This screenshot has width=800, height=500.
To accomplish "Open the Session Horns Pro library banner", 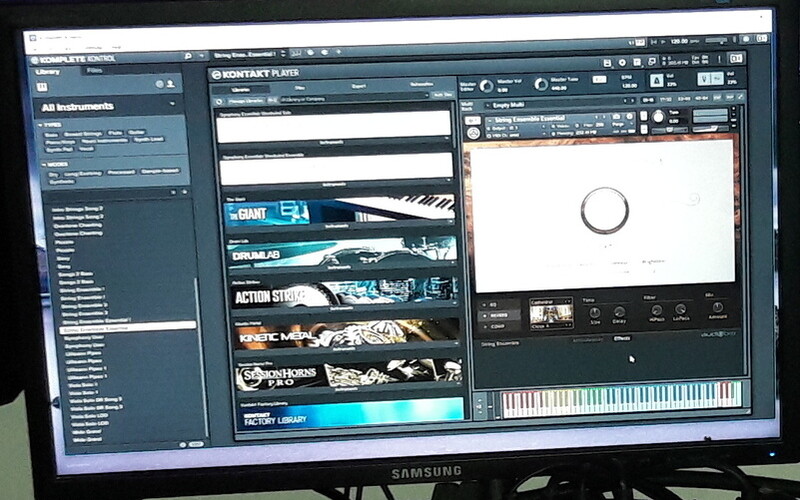I will [349, 375].
